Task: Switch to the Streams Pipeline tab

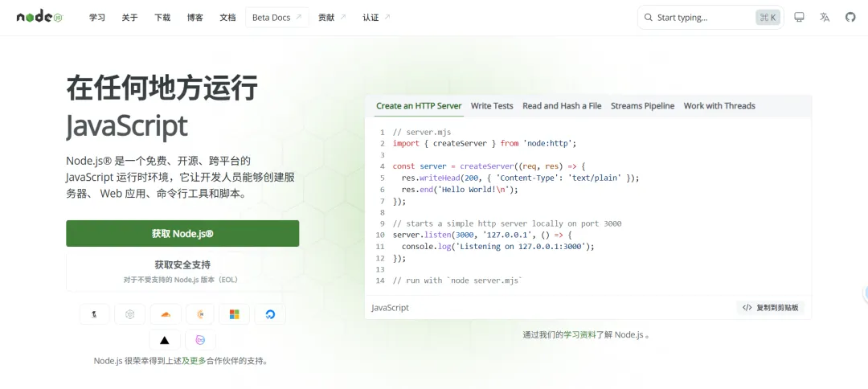Action: point(643,105)
